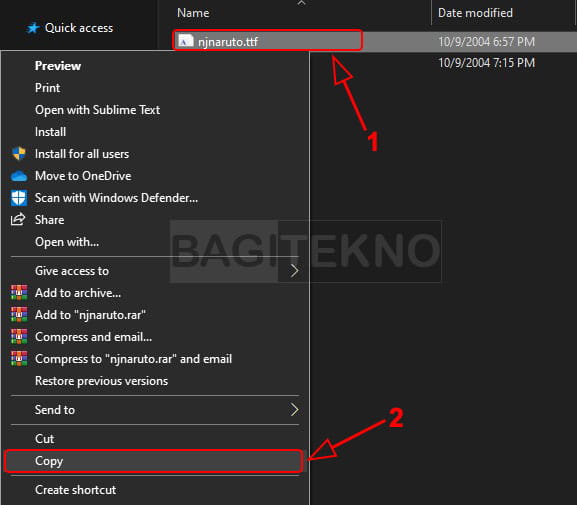Click the WinRAR icon beside Compress and email
The width and height of the screenshot is (577, 505).
point(19,336)
